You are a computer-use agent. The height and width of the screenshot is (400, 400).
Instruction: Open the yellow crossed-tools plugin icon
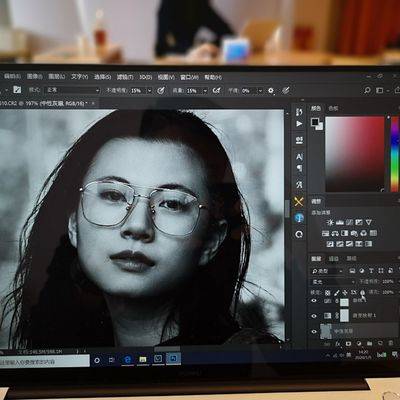299,201
